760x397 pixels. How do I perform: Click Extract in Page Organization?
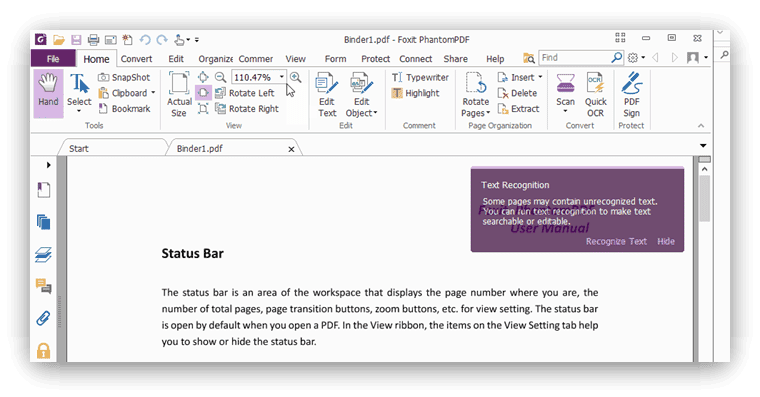(x=518, y=109)
